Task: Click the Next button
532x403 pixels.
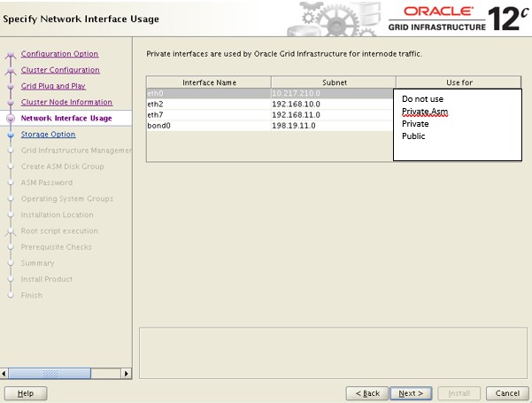Action: coord(412,392)
